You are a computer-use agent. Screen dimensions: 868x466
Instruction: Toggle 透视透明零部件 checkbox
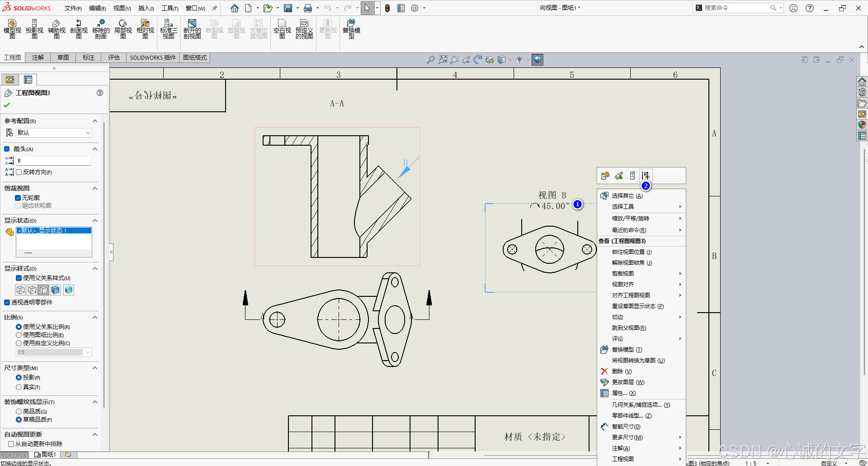[x=7, y=303]
